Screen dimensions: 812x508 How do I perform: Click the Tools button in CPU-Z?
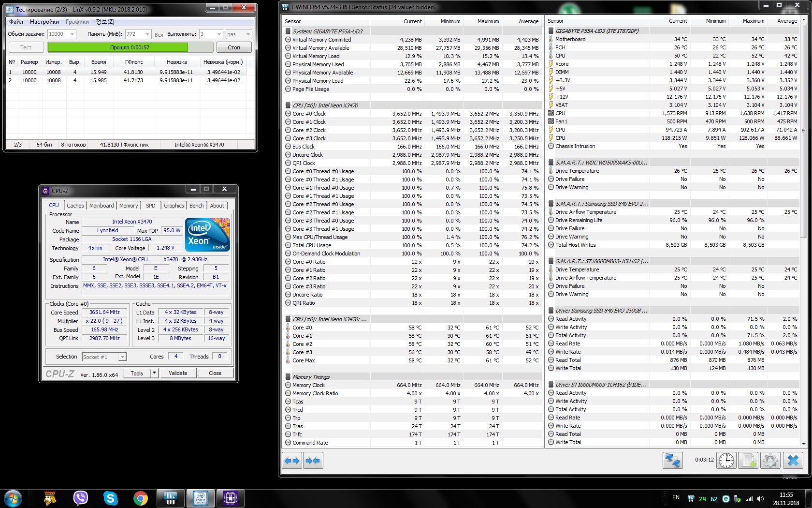click(x=137, y=373)
